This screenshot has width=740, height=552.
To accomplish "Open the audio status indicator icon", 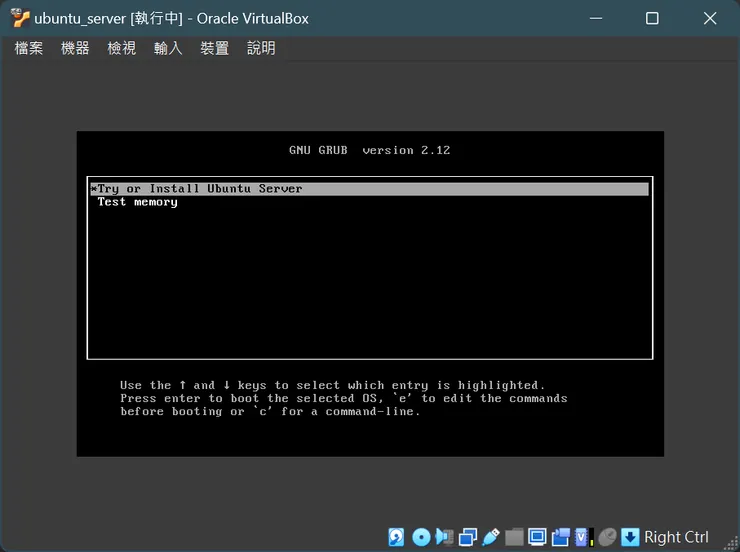I will (444, 537).
